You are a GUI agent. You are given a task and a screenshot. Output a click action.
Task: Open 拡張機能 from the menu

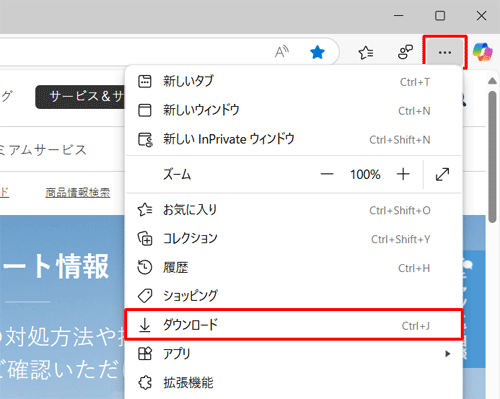coord(294,383)
